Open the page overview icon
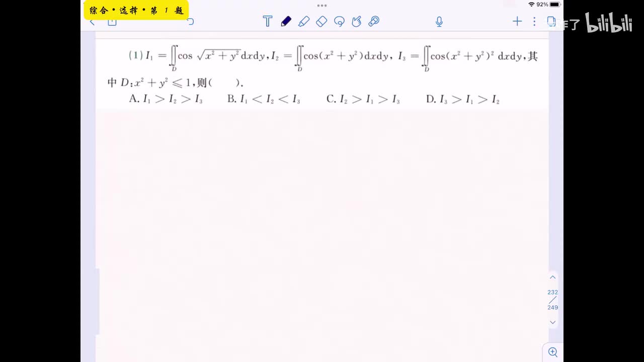Screen dimensions: 644x362 pyautogui.click(x=551, y=21)
